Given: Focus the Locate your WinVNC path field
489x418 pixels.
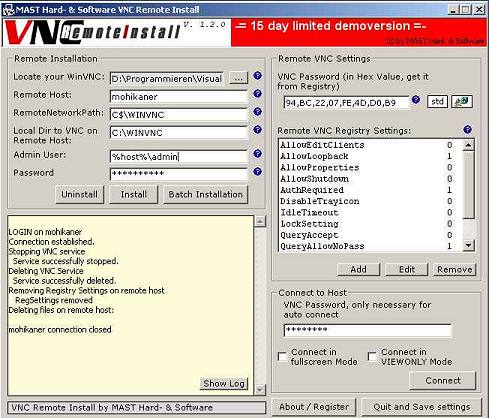Looking at the screenshot, I should (x=167, y=79).
